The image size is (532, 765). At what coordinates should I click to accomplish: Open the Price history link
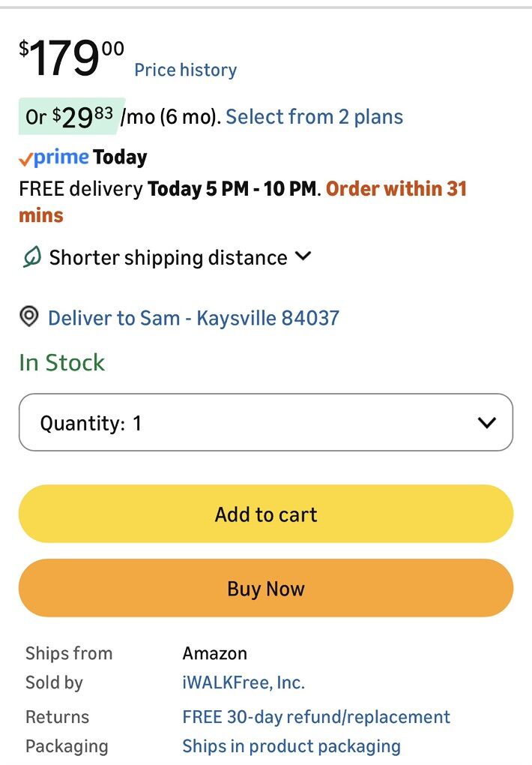185,70
